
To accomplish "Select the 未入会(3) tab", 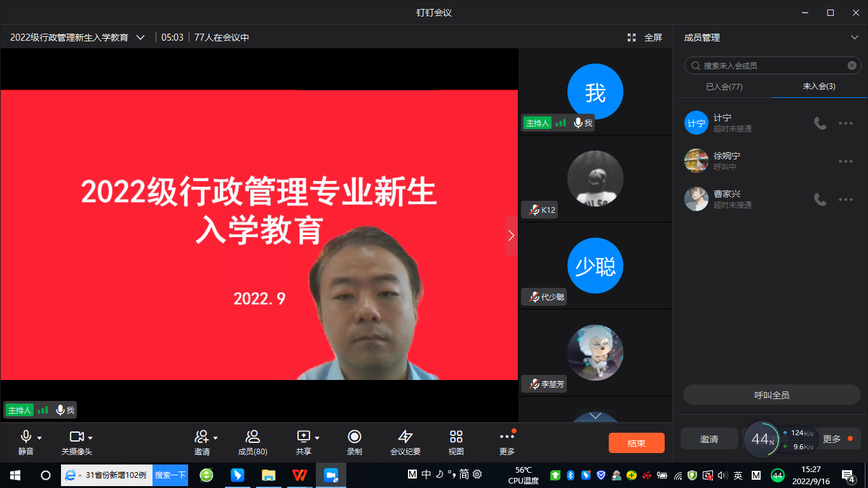I will [x=819, y=86].
